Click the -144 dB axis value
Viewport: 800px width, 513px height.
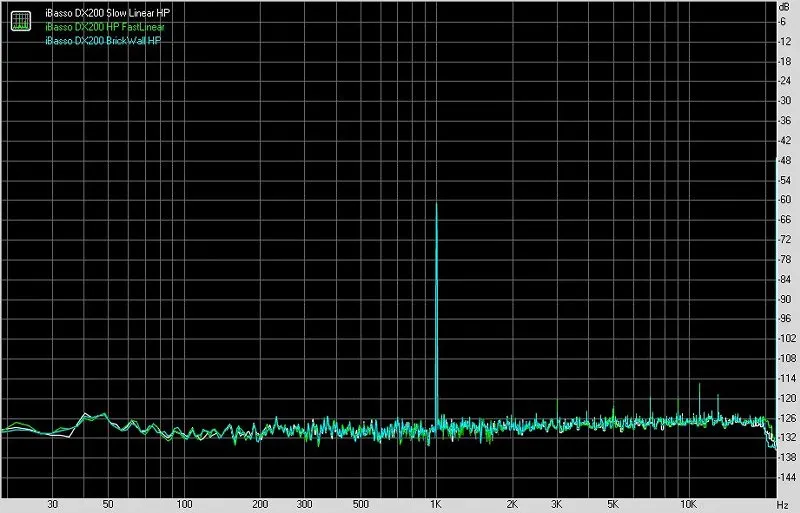pos(786,477)
